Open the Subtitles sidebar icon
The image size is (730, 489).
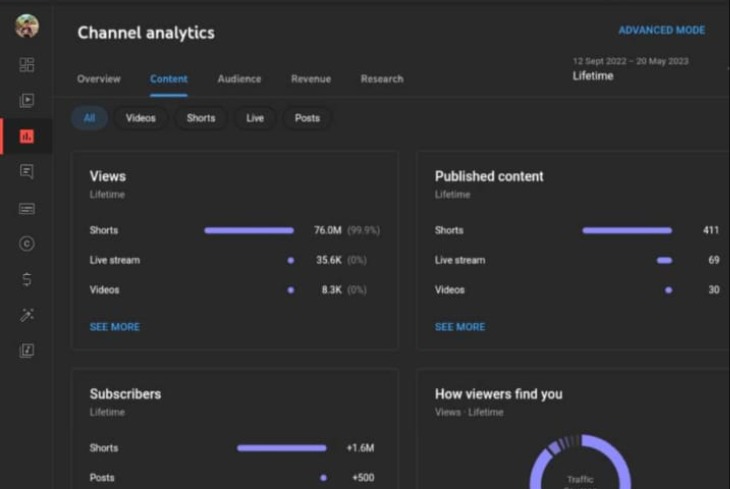click(x=27, y=208)
